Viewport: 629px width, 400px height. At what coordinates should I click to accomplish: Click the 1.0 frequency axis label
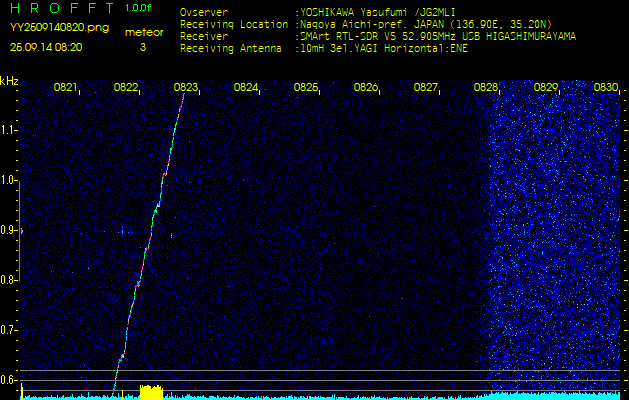(x=9, y=180)
